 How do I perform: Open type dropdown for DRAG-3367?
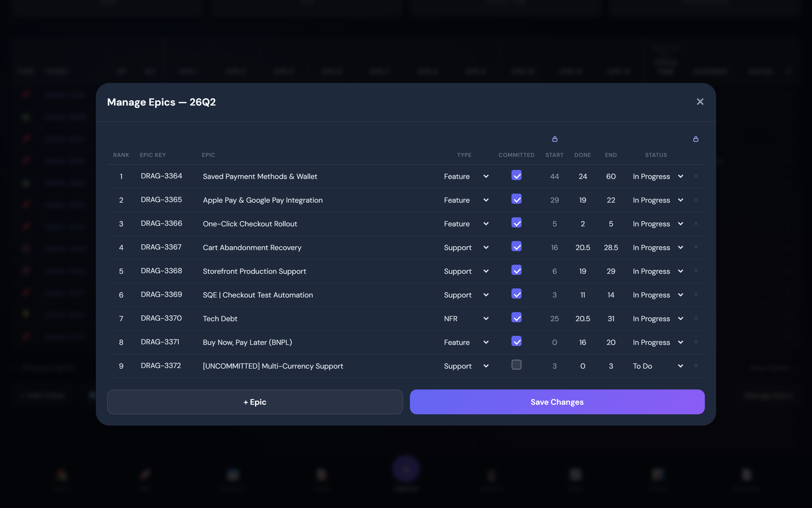(x=466, y=248)
